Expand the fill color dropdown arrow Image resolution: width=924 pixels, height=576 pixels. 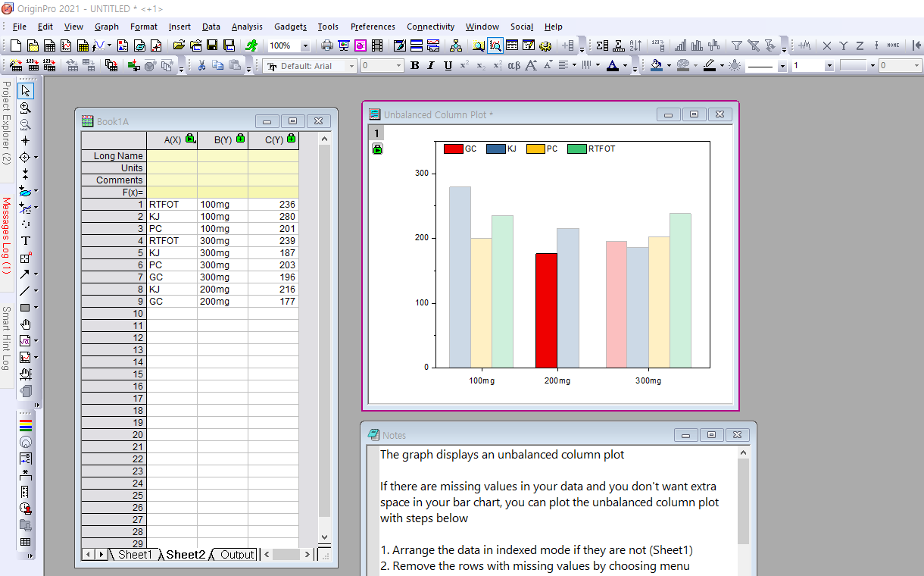(669, 66)
